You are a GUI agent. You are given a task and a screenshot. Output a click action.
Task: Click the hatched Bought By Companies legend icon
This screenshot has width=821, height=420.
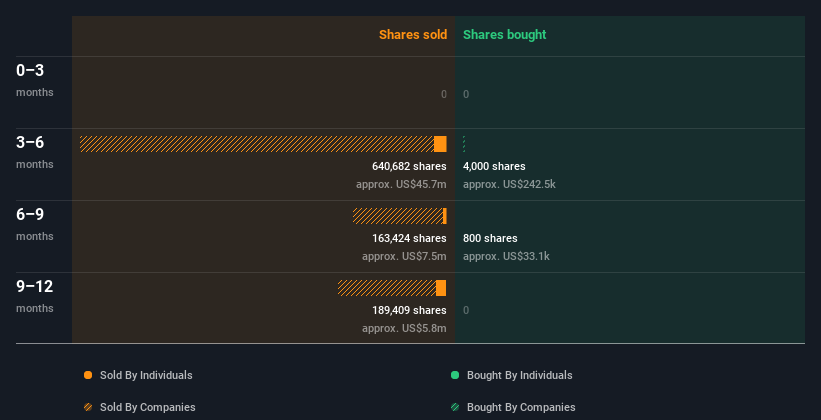pyautogui.click(x=455, y=407)
